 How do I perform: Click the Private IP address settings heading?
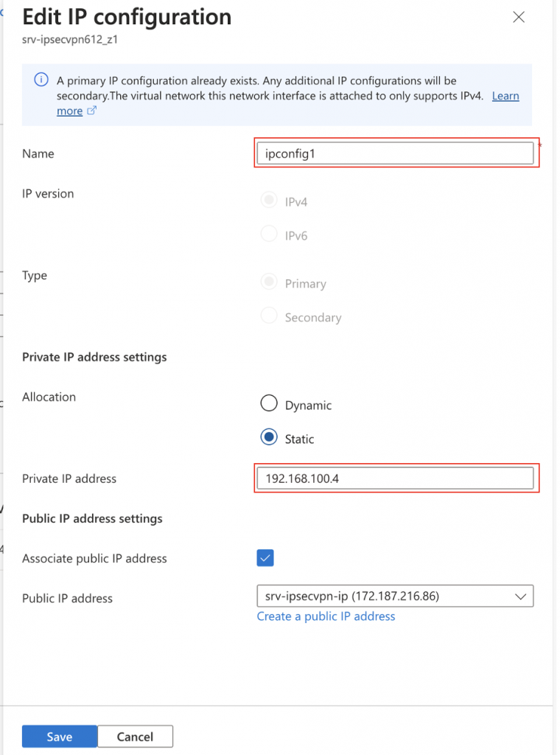click(x=94, y=358)
